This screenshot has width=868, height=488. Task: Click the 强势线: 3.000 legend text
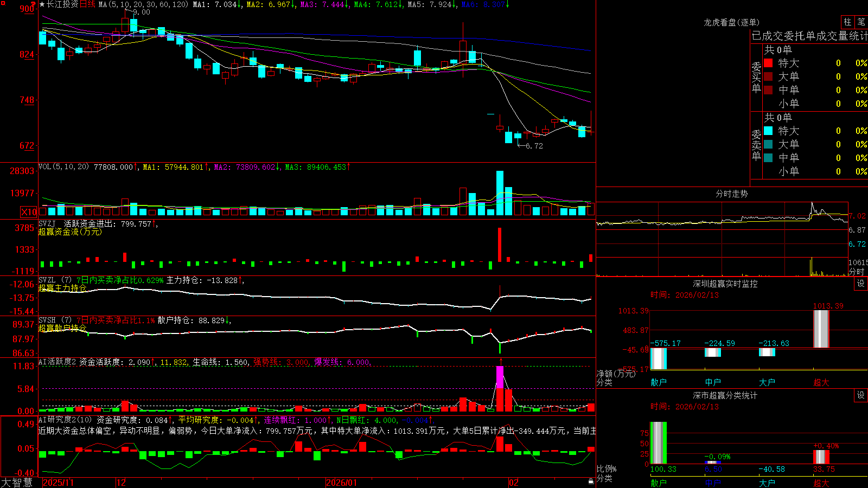pyautogui.click(x=281, y=362)
